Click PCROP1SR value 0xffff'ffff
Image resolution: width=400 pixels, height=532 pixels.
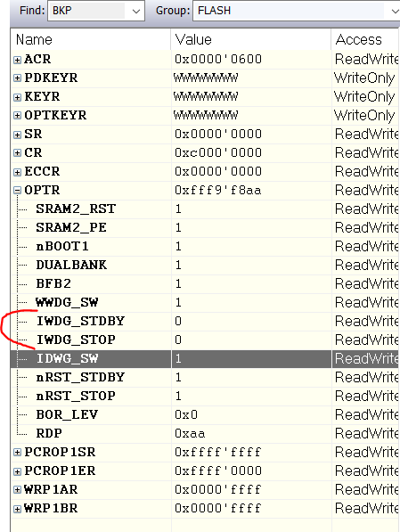(x=218, y=453)
